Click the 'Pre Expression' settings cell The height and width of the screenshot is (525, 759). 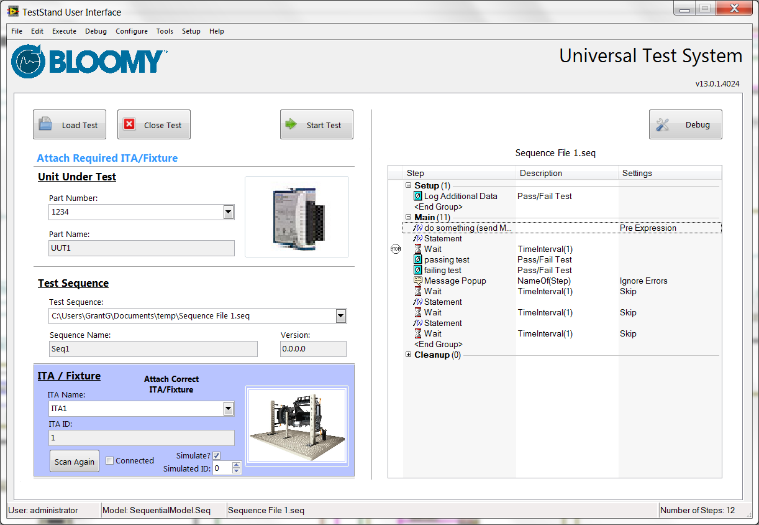coord(648,227)
